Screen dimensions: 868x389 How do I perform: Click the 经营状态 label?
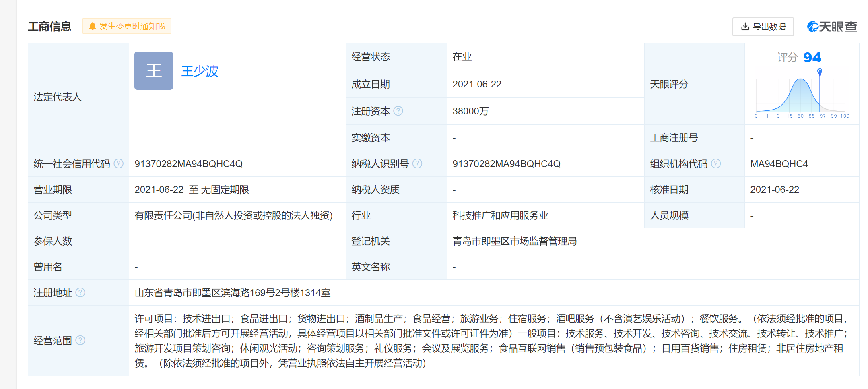[x=371, y=57]
